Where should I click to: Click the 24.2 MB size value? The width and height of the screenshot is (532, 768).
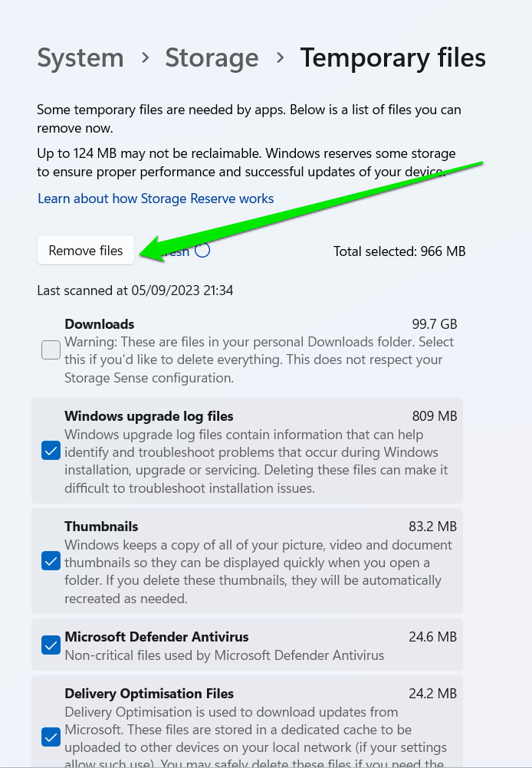[433, 694]
